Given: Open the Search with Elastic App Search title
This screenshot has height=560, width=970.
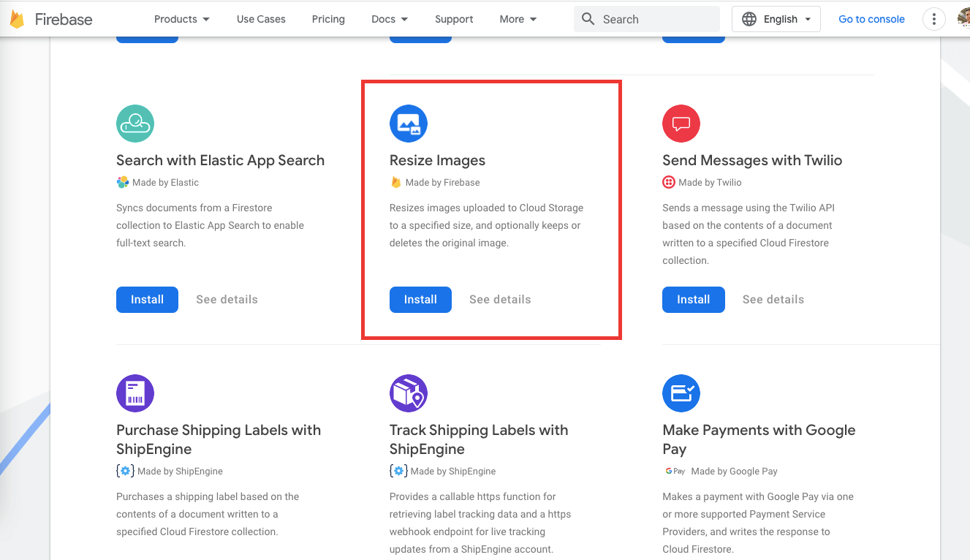Looking at the screenshot, I should [x=220, y=161].
